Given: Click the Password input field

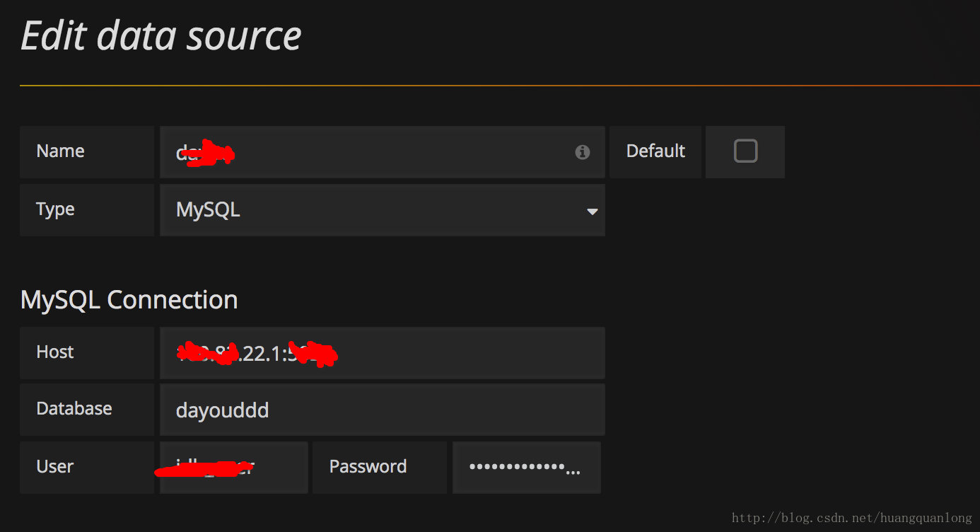Looking at the screenshot, I should tap(527, 468).
